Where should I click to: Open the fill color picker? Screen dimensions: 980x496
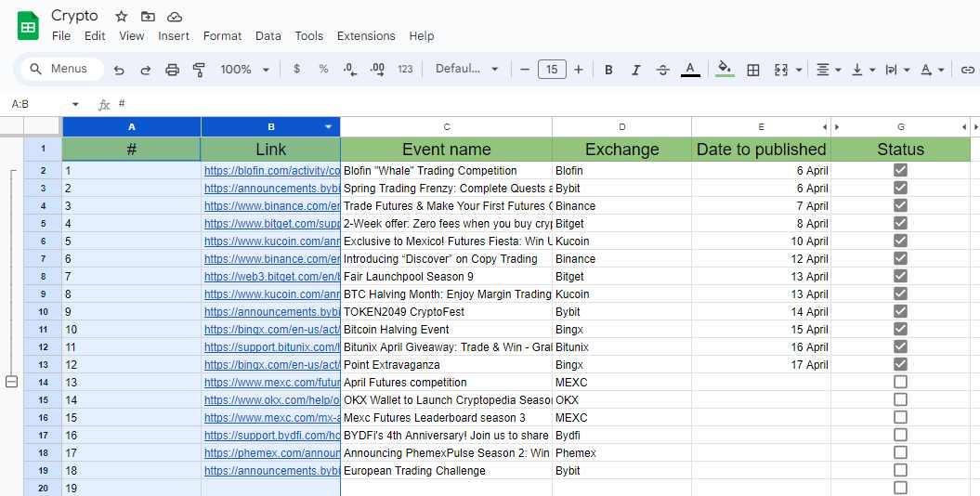(x=725, y=70)
